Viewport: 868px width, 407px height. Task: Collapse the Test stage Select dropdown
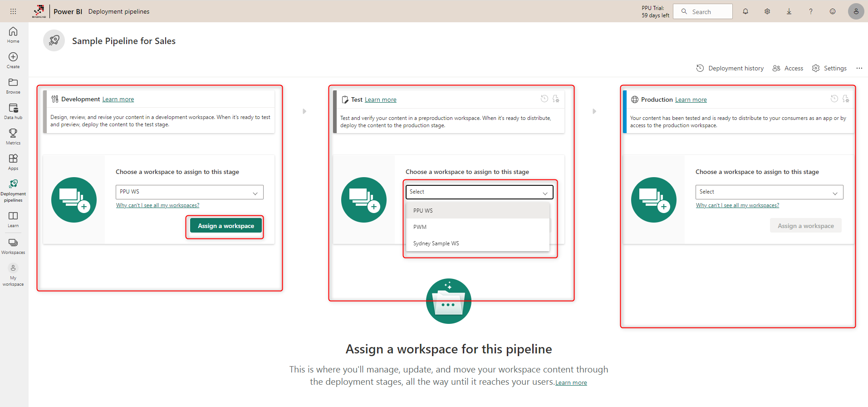pyautogui.click(x=479, y=192)
